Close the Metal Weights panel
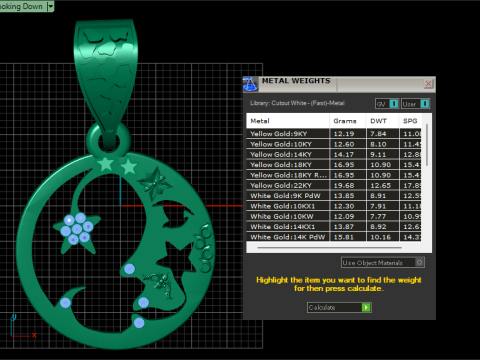This screenshot has height=360, width=480. [x=428, y=83]
